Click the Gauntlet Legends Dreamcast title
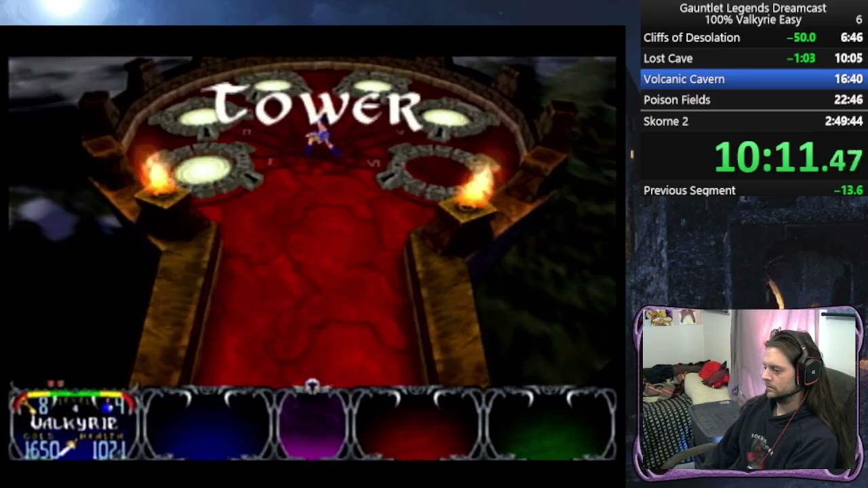The height and width of the screenshot is (488, 868). pyautogui.click(x=753, y=8)
